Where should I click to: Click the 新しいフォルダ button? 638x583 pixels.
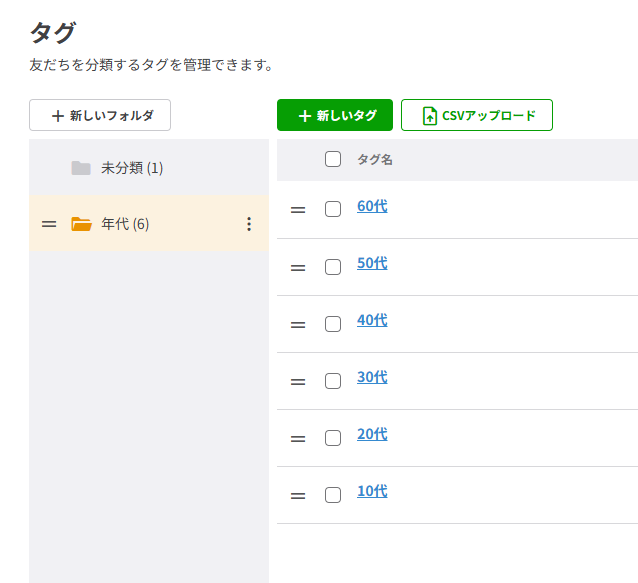(x=100, y=115)
